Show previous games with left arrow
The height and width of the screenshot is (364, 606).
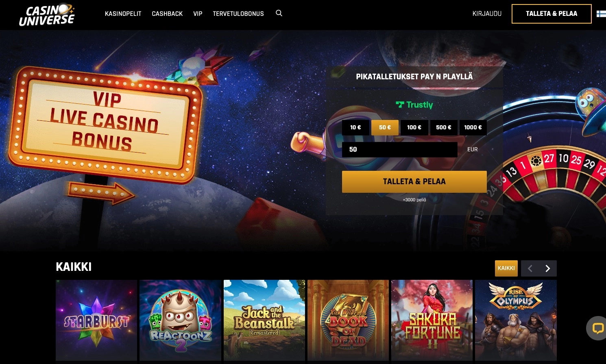point(530,268)
